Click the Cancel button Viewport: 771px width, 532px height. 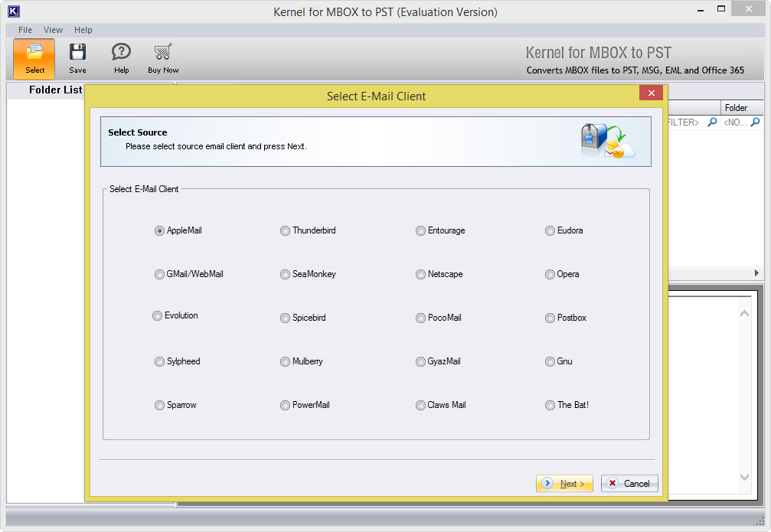[629, 483]
